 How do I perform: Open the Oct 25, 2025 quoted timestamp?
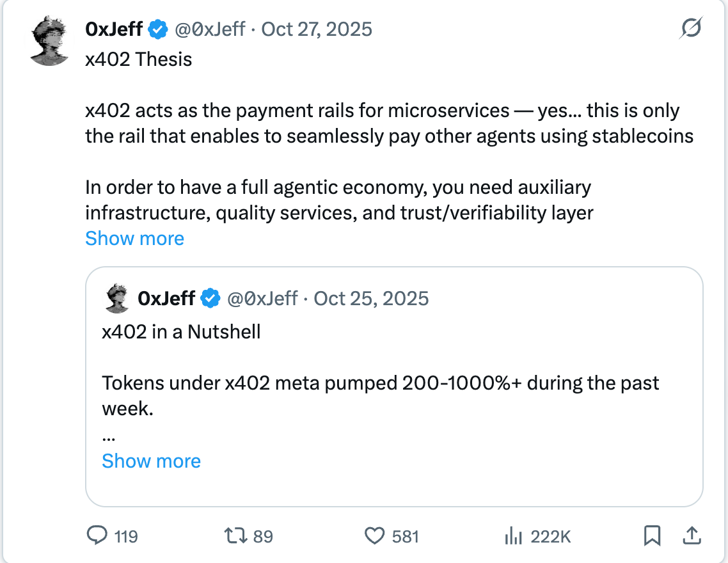(371, 298)
